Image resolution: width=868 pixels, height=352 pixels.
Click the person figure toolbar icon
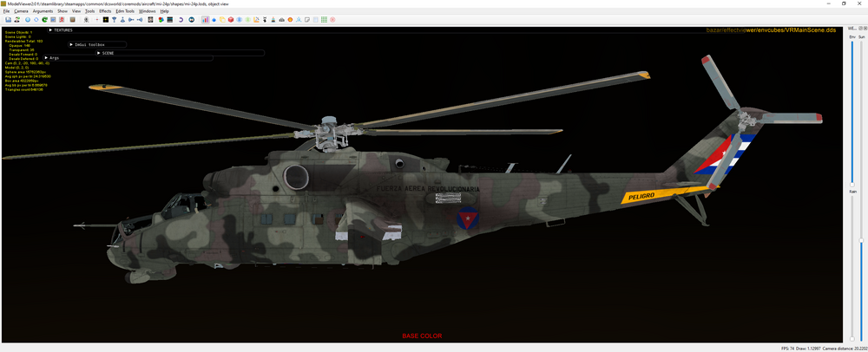[x=16, y=19]
